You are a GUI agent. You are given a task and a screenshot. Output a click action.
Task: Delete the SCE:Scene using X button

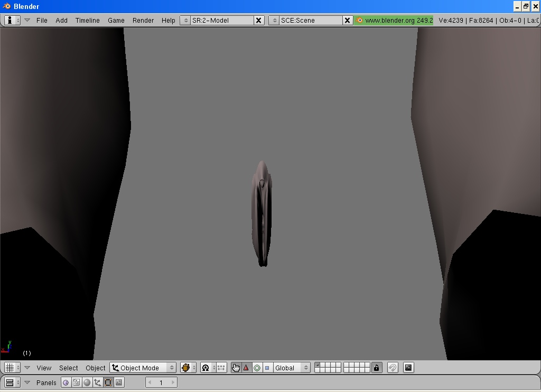pyautogui.click(x=347, y=20)
